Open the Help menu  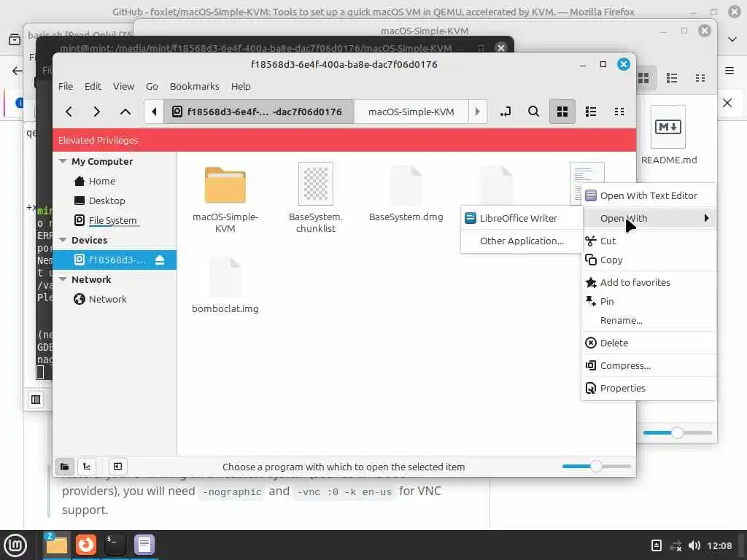[241, 86]
